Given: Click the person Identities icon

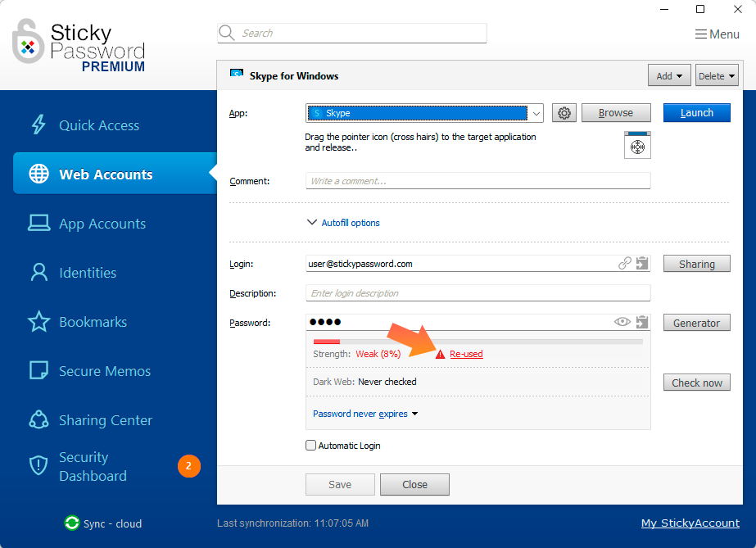Looking at the screenshot, I should click(39, 272).
